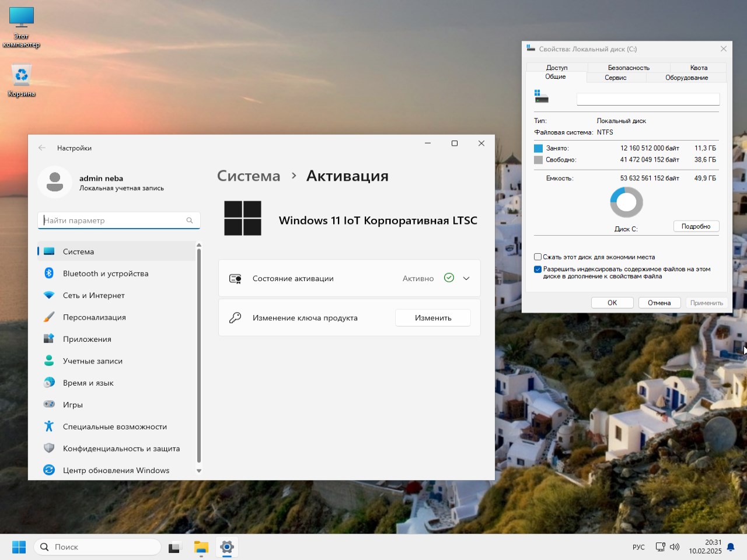Click the update icon for Центр обновления Windows
Viewport: 747px width, 560px height.
(x=49, y=470)
